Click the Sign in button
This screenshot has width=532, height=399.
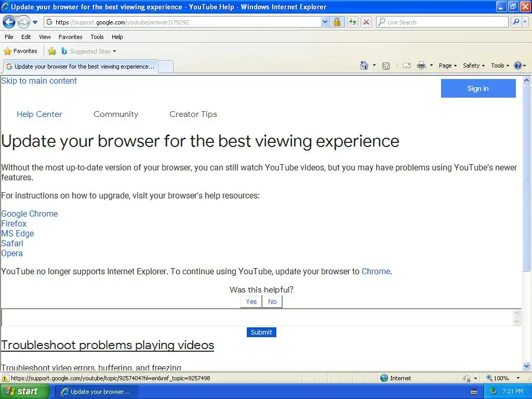478,88
